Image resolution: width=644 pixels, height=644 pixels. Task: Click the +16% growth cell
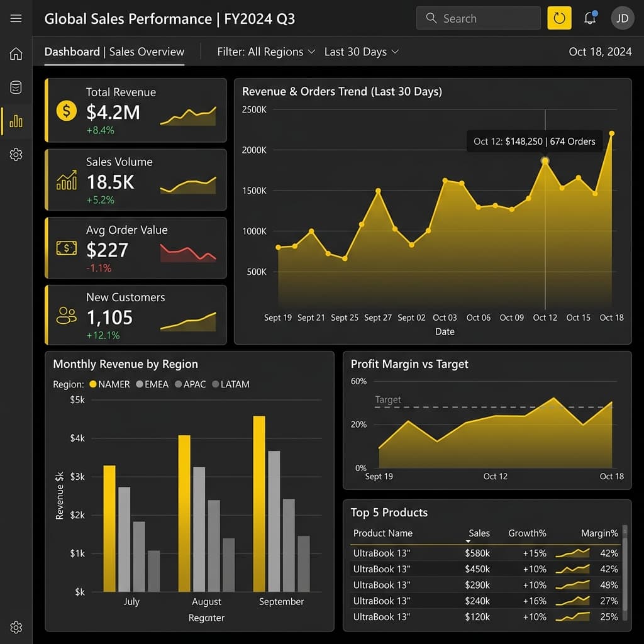[535, 601]
